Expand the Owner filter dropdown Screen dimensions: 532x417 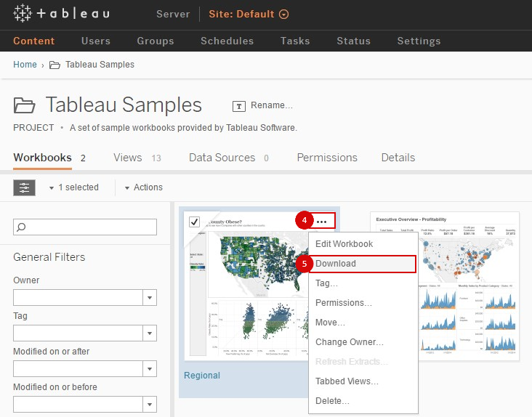pos(150,298)
